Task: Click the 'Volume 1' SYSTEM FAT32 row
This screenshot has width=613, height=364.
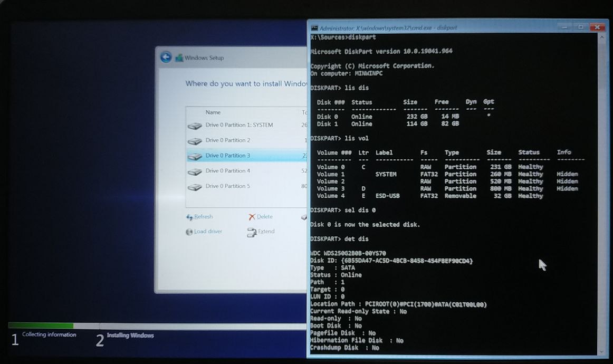Action: [447, 175]
